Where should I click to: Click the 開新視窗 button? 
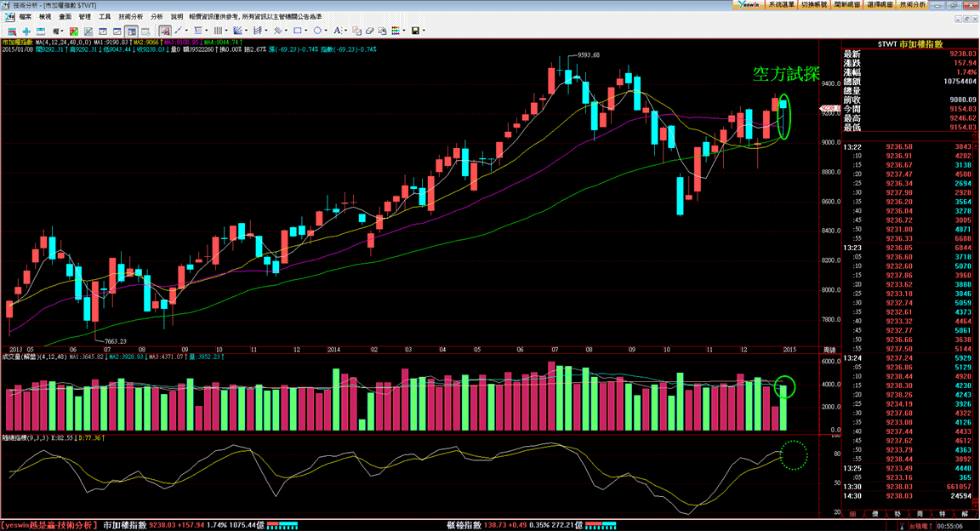click(x=847, y=4)
